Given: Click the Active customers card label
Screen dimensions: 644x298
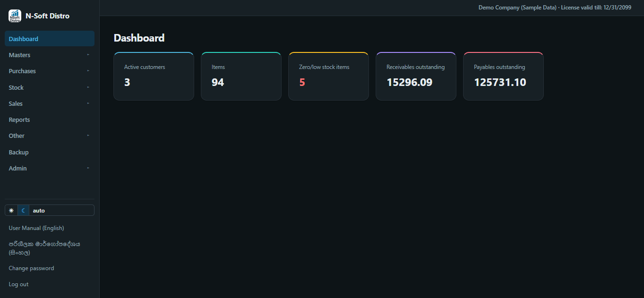Looking at the screenshot, I should point(145,67).
